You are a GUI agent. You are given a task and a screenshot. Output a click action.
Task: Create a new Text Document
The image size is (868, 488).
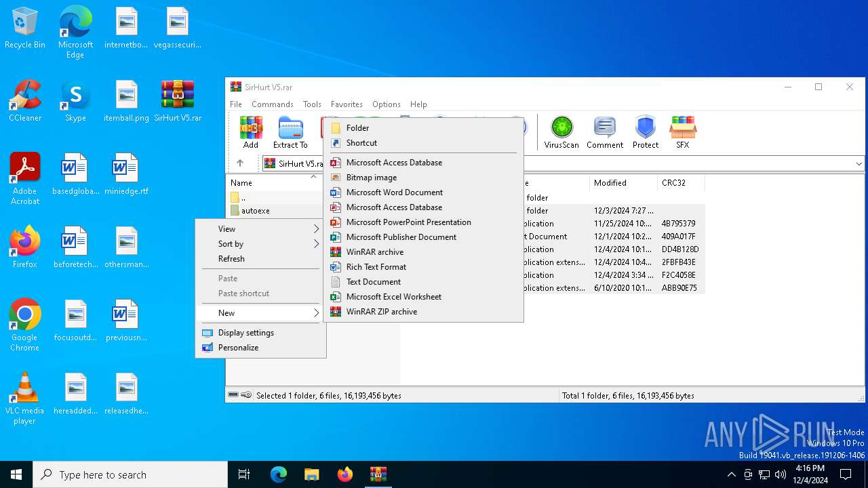pos(423,282)
